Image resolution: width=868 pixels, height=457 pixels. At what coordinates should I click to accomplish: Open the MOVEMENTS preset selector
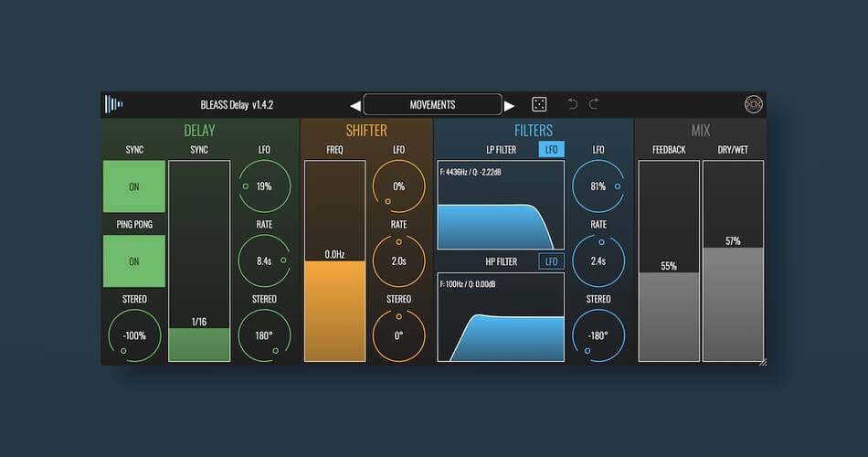click(x=432, y=104)
